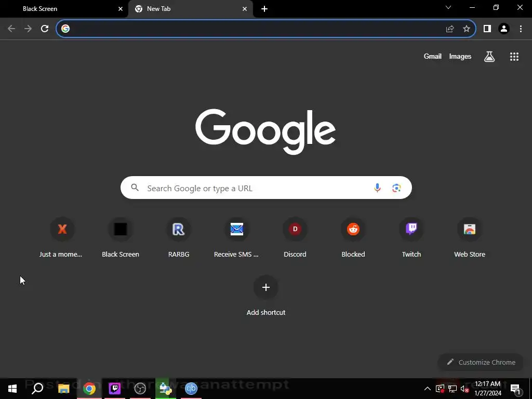This screenshot has height=399, width=532.
Task: Close the Black Screen tab
Action: 121,9
